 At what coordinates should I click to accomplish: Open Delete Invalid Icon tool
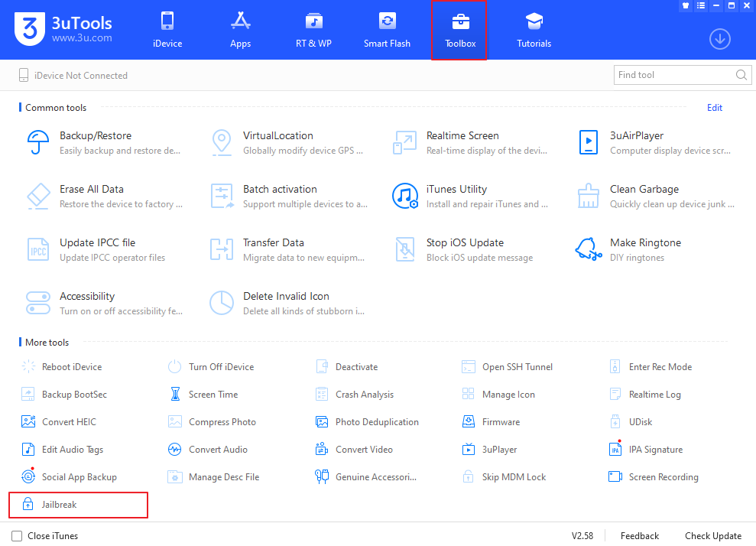click(x=222, y=303)
